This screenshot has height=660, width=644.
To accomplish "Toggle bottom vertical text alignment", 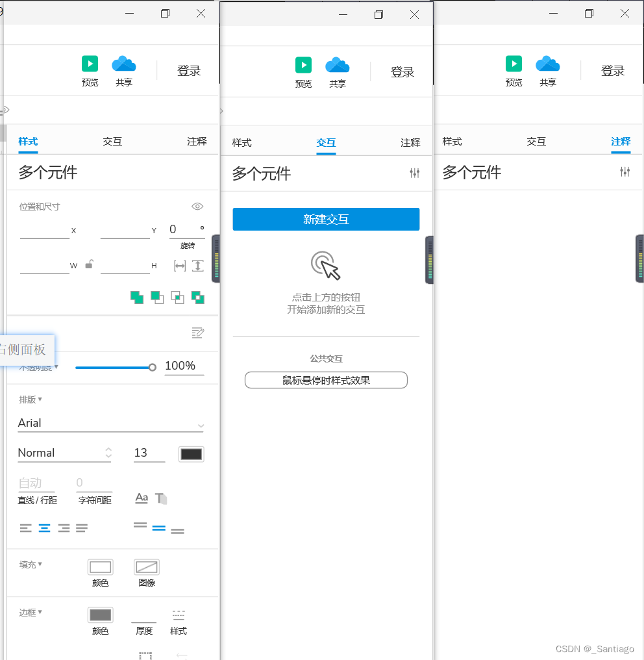I will point(177,530).
